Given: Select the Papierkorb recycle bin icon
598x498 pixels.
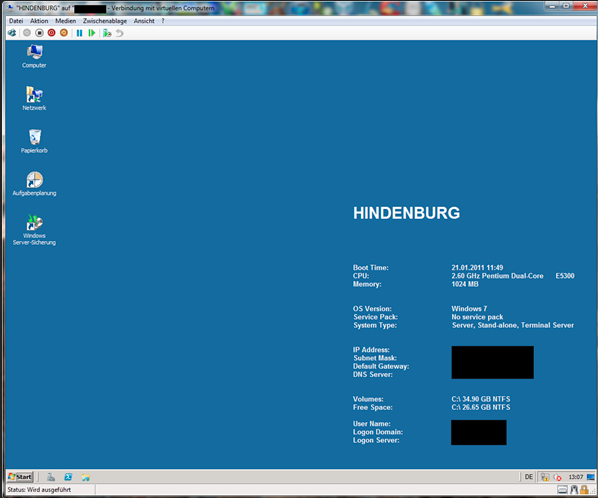Looking at the screenshot, I should 34,141.
